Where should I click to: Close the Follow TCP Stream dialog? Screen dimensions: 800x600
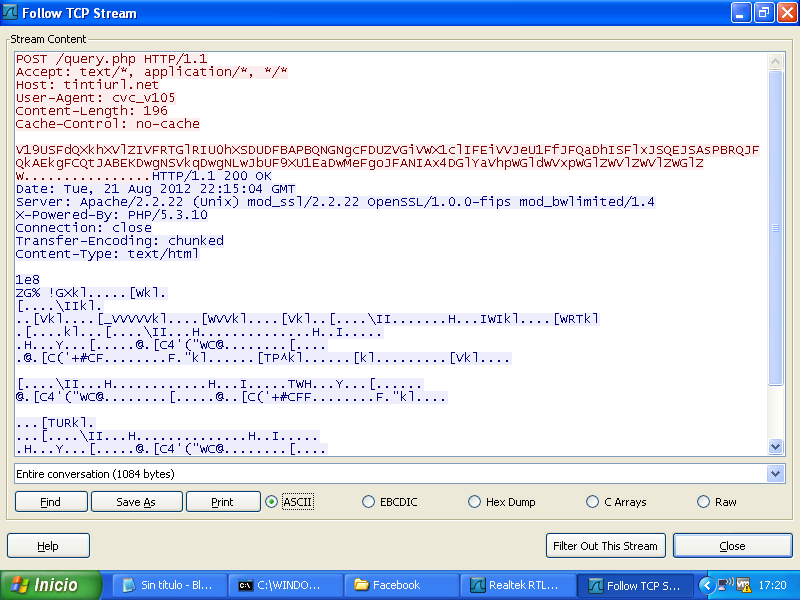pyautogui.click(x=732, y=546)
